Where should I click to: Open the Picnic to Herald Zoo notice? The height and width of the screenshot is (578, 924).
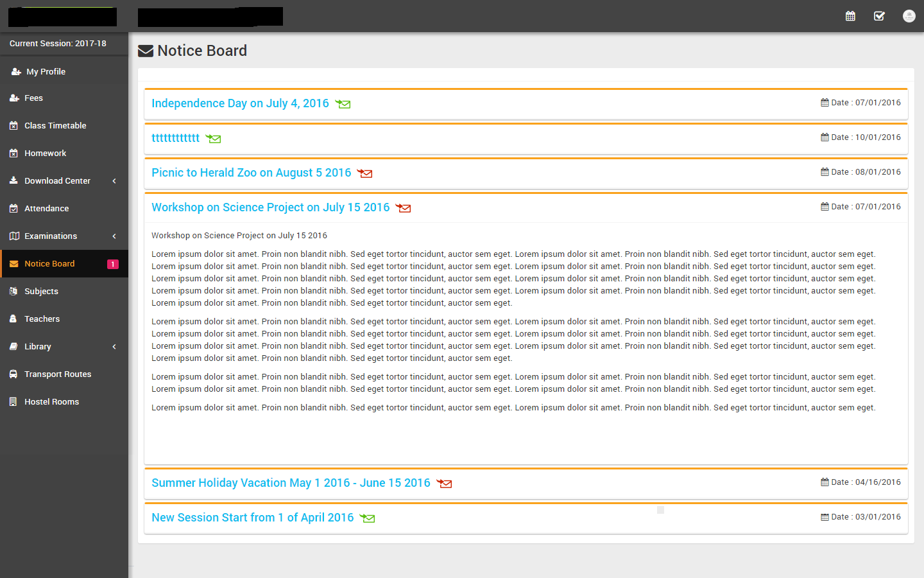point(251,173)
